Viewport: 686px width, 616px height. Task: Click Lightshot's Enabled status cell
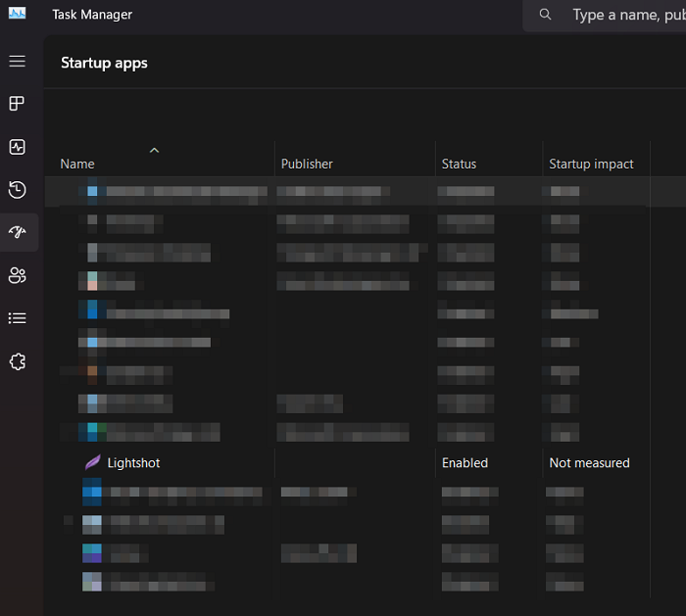point(465,462)
